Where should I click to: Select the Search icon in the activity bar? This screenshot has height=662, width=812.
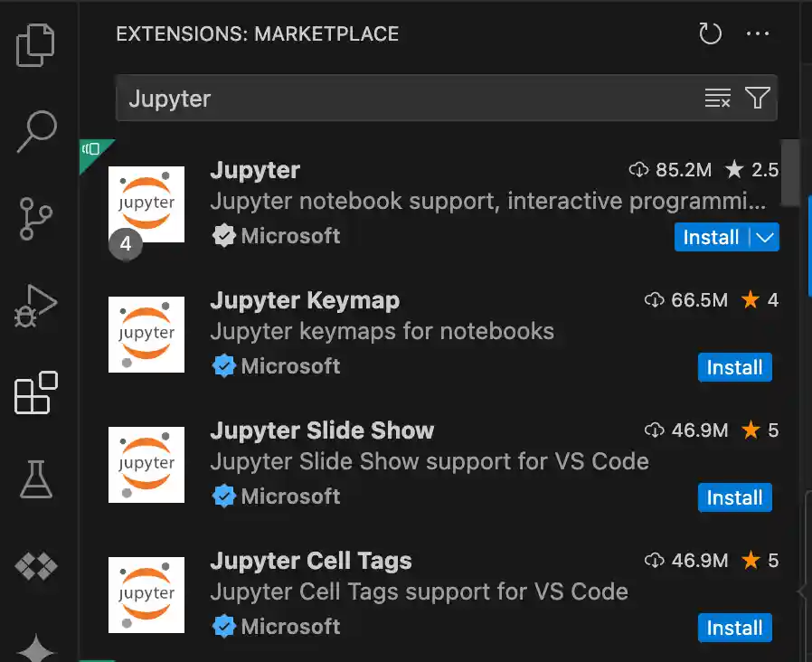[x=36, y=132]
